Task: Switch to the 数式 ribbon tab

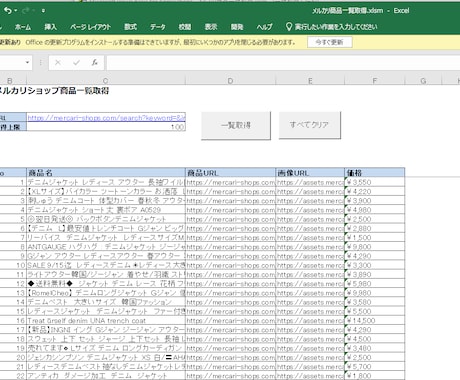Action: click(130, 27)
